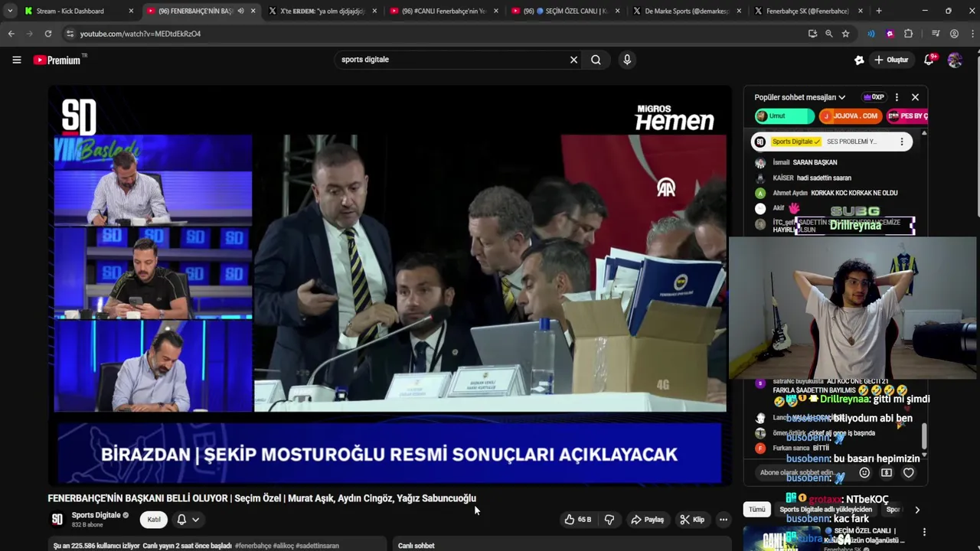Open Chrome profile icon
This screenshot has height=551, width=980.
point(954,34)
